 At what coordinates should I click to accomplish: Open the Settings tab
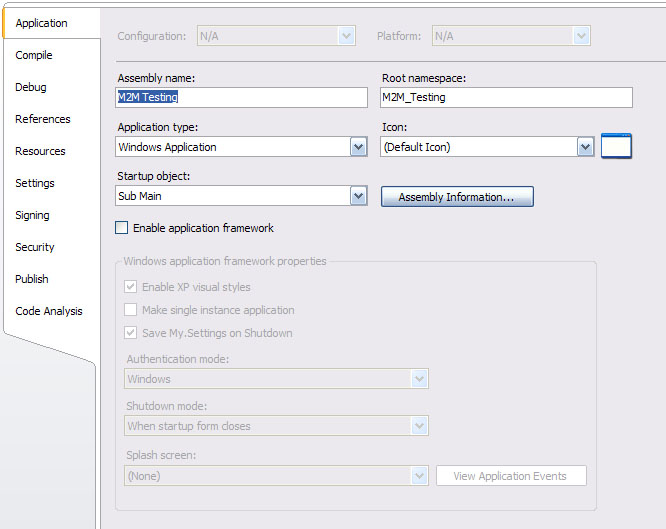pos(35,183)
